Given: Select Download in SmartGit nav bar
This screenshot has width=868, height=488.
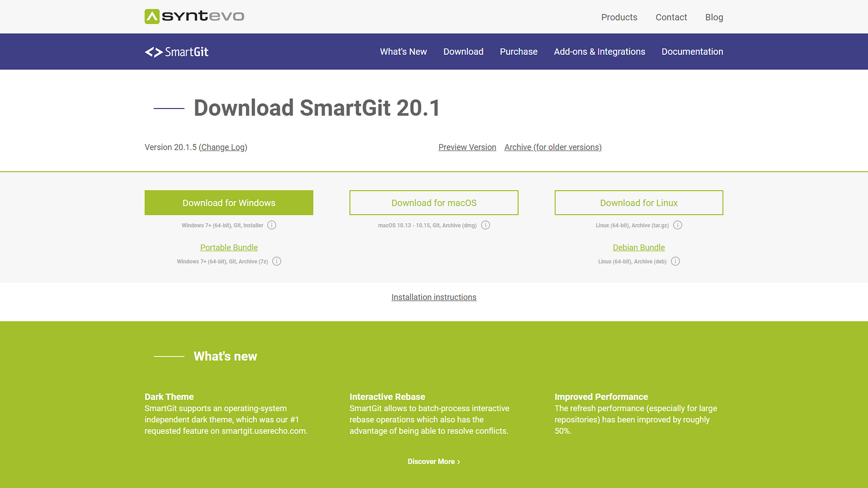Looking at the screenshot, I should 463,52.
